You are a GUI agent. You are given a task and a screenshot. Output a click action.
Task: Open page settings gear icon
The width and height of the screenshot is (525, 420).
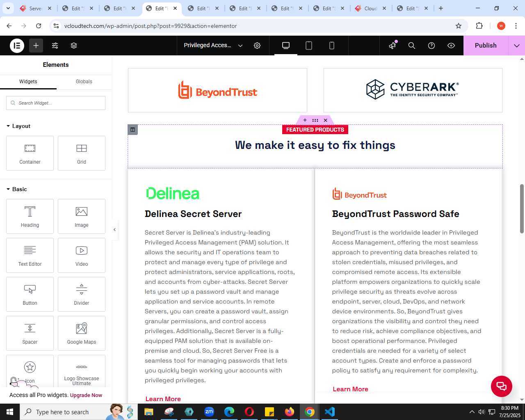257,46
